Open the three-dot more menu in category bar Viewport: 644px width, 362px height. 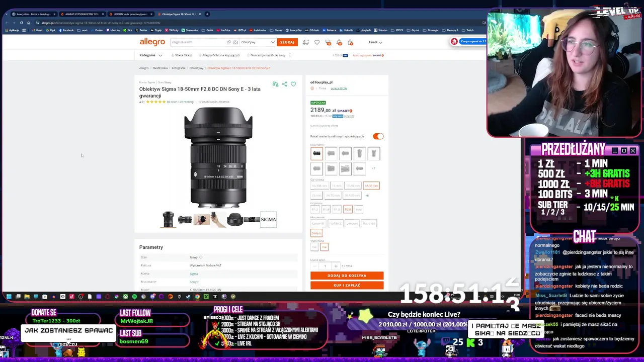[x=290, y=55]
